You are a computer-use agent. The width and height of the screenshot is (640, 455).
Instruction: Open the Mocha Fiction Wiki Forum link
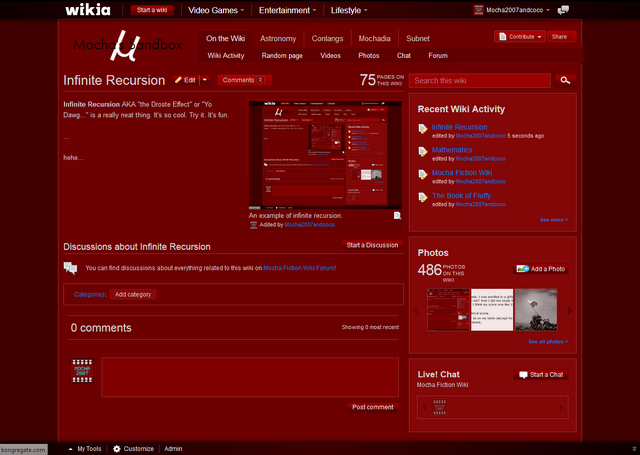tap(300, 268)
